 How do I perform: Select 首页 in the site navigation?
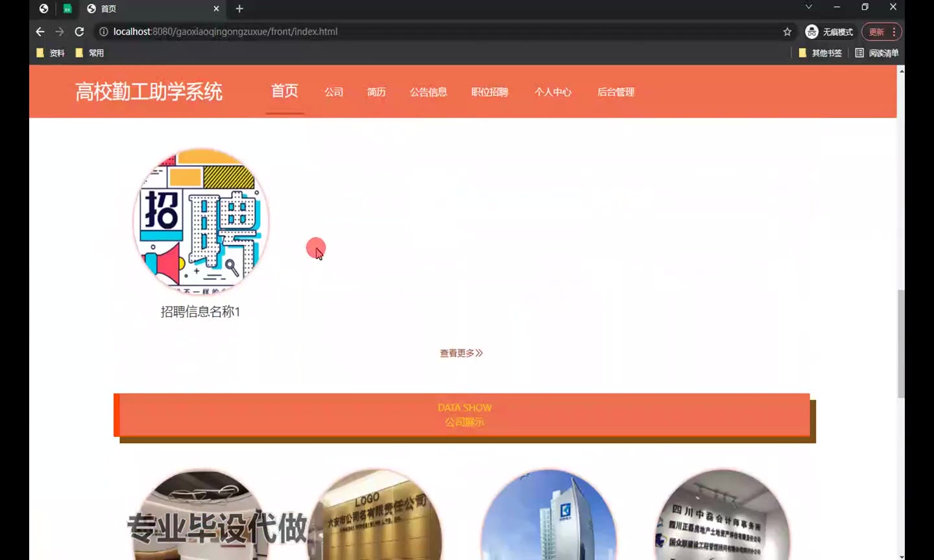(x=285, y=91)
